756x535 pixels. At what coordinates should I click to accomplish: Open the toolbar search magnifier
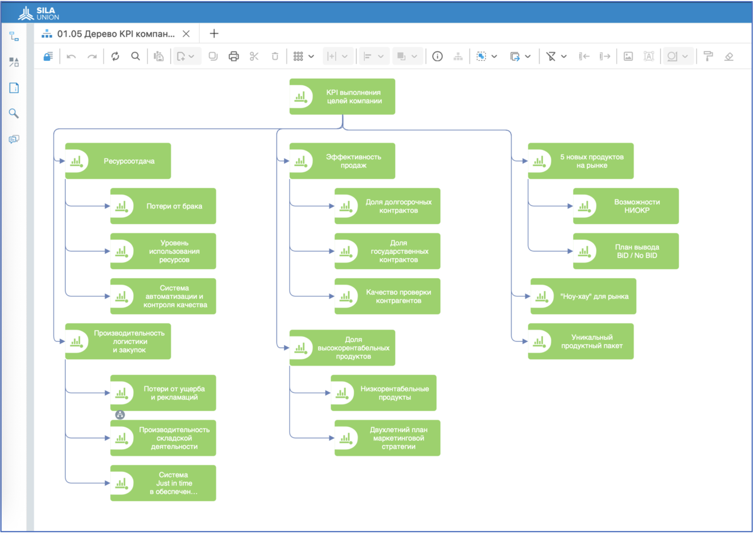136,56
